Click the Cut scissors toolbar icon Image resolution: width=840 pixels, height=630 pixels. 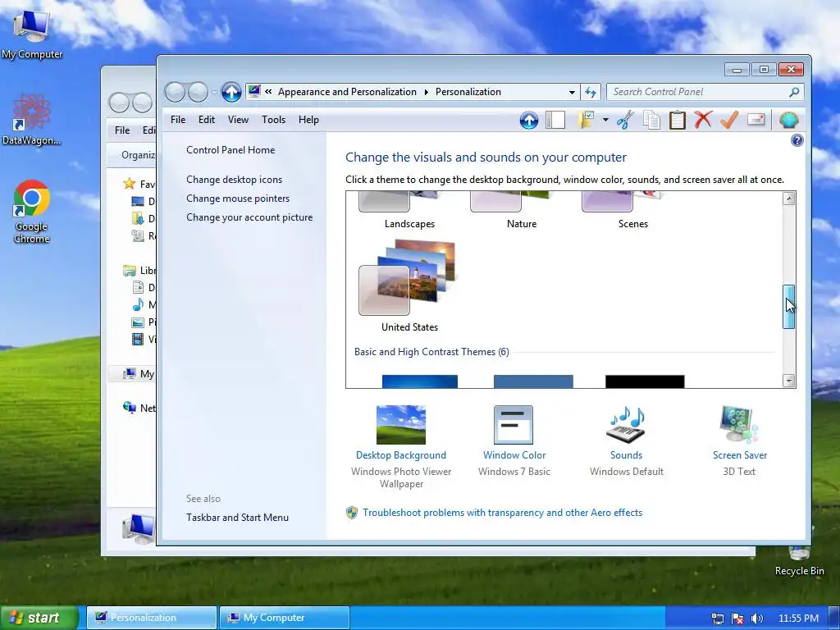(x=625, y=120)
